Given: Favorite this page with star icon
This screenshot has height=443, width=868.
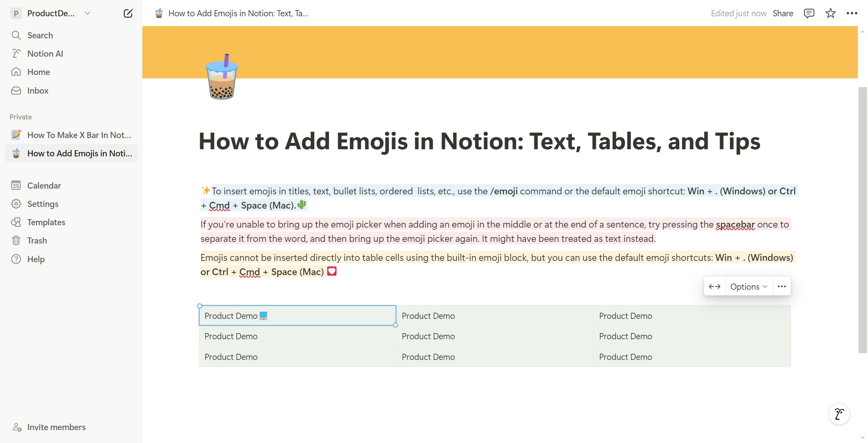Looking at the screenshot, I should coord(830,13).
